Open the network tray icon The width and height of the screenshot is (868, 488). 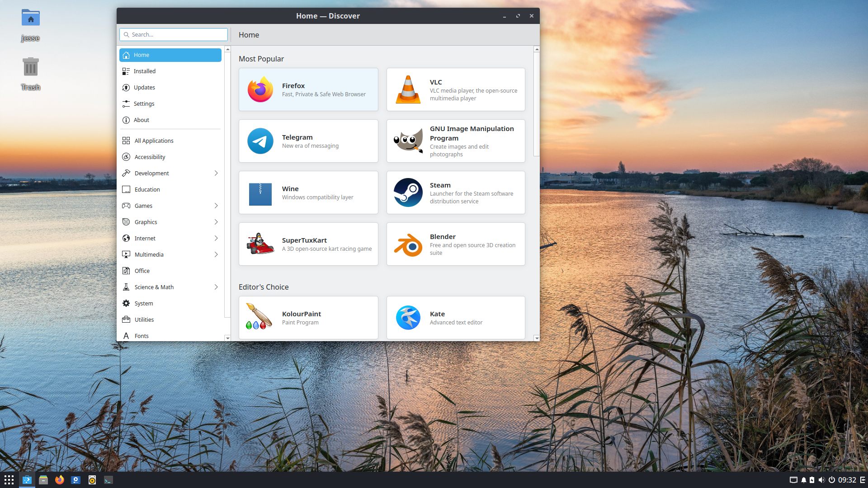point(793,480)
